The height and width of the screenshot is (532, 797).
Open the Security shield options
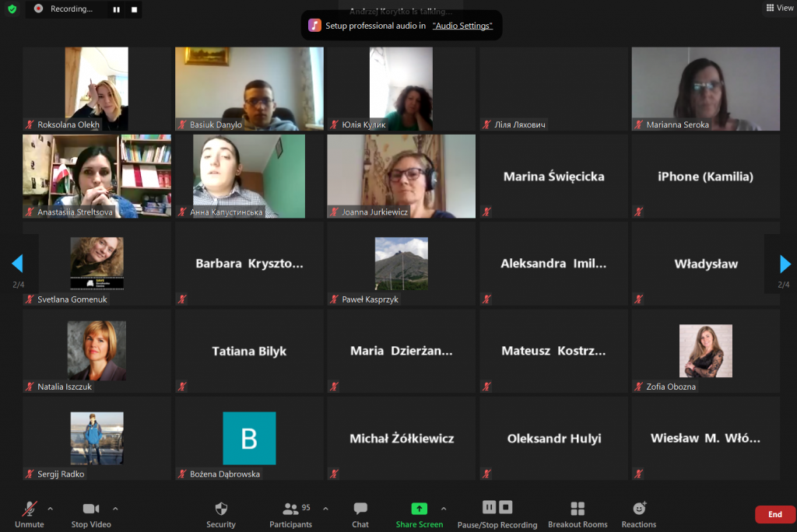click(x=221, y=513)
